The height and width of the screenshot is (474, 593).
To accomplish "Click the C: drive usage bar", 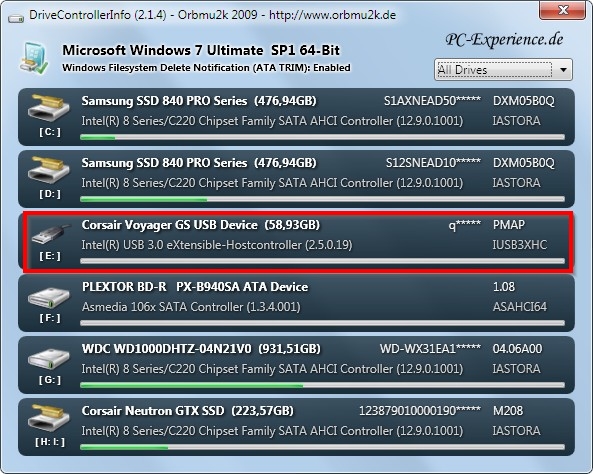I will [323, 137].
